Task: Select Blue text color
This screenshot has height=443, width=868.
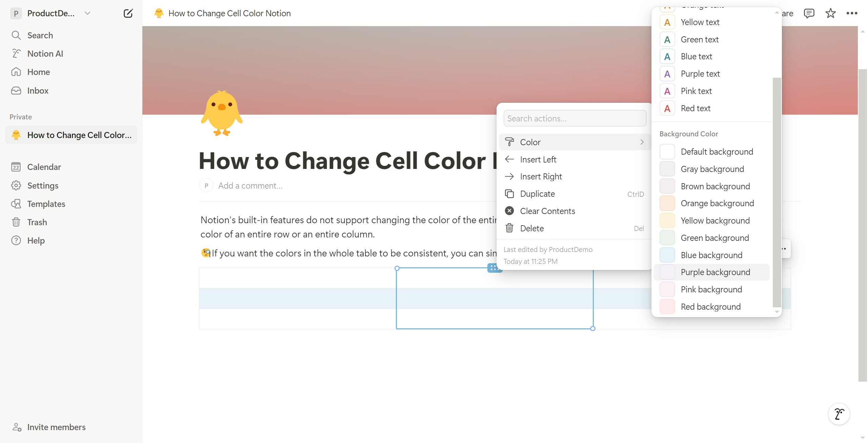Action: point(712,57)
